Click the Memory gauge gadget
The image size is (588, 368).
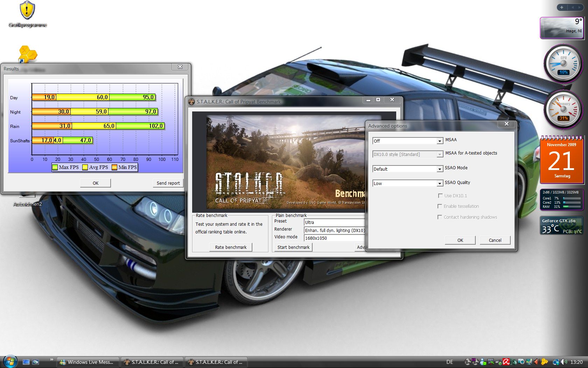point(563,109)
